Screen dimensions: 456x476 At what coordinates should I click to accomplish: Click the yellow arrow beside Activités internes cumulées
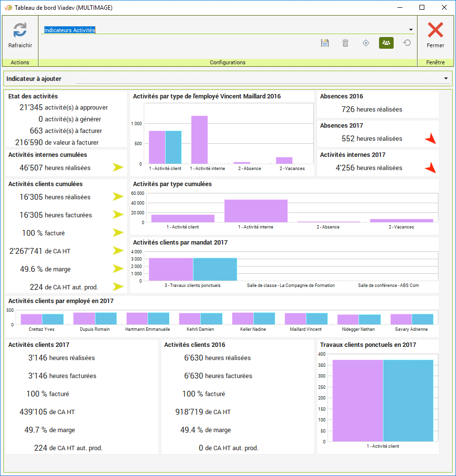click(118, 168)
